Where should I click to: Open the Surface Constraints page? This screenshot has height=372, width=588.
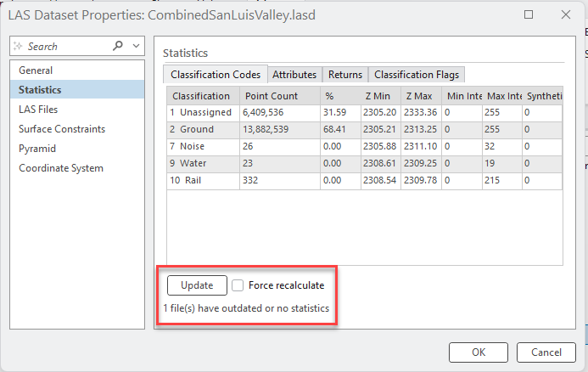tap(62, 129)
